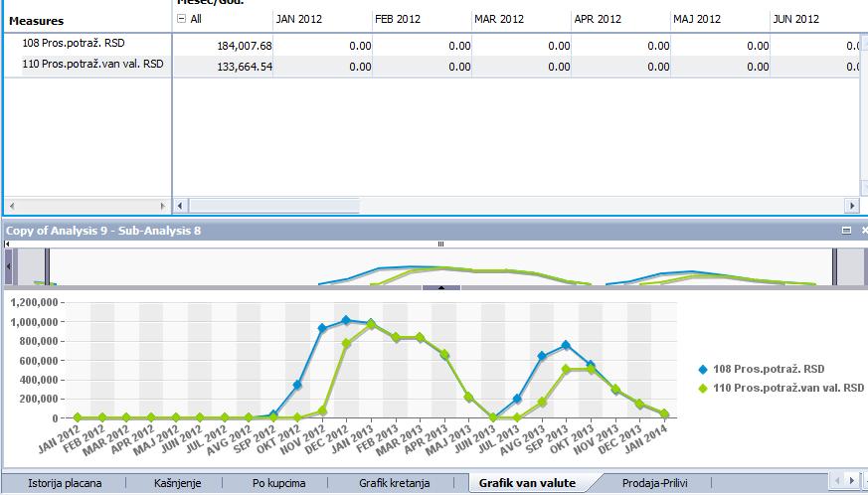Select the MAR 2012 column header

(x=499, y=19)
